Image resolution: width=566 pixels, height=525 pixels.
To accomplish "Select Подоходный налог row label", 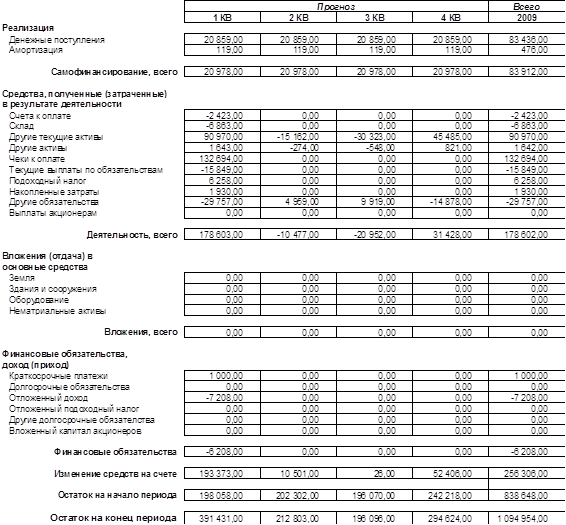I will tap(48, 181).
